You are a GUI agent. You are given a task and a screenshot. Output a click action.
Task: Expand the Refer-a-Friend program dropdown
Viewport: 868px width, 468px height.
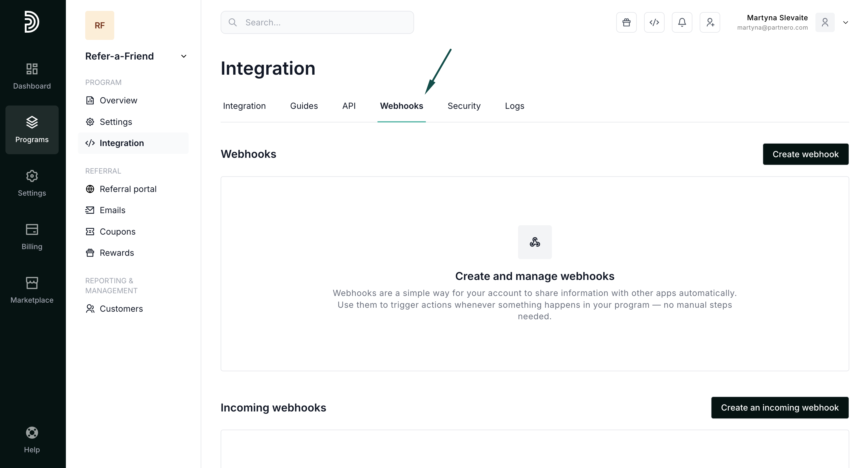tap(184, 56)
